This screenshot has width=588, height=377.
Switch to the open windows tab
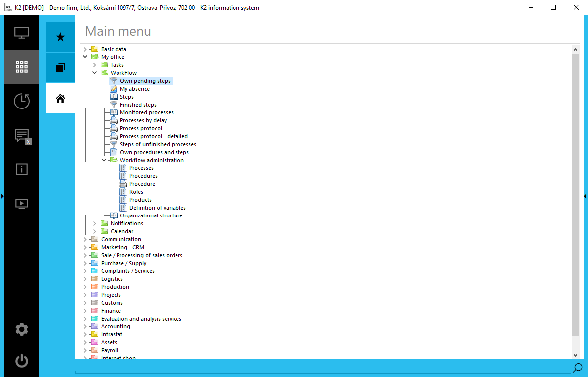[60, 67]
